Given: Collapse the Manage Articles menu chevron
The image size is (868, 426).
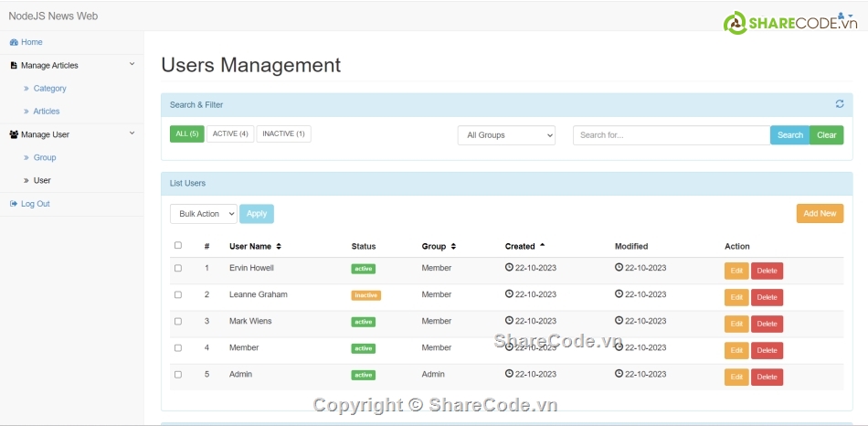Looking at the screenshot, I should click(132, 65).
